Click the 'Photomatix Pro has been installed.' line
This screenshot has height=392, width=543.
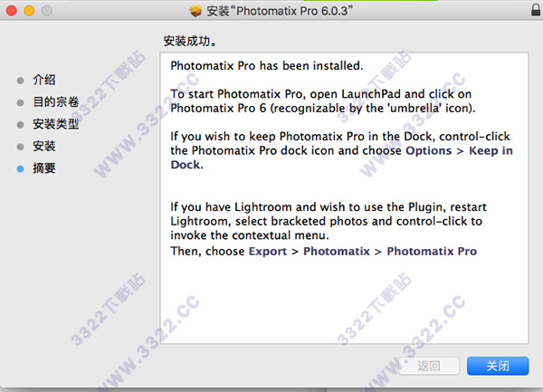tap(266, 66)
